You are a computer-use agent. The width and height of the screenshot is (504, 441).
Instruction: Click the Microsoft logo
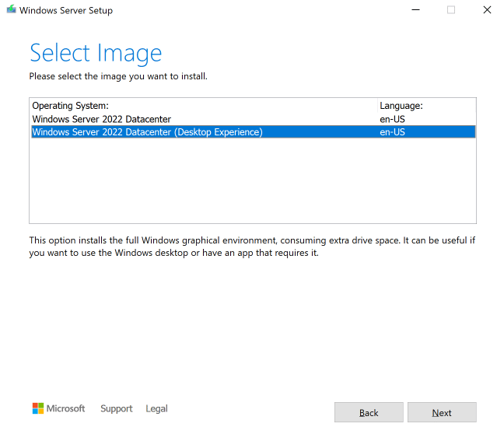58,408
